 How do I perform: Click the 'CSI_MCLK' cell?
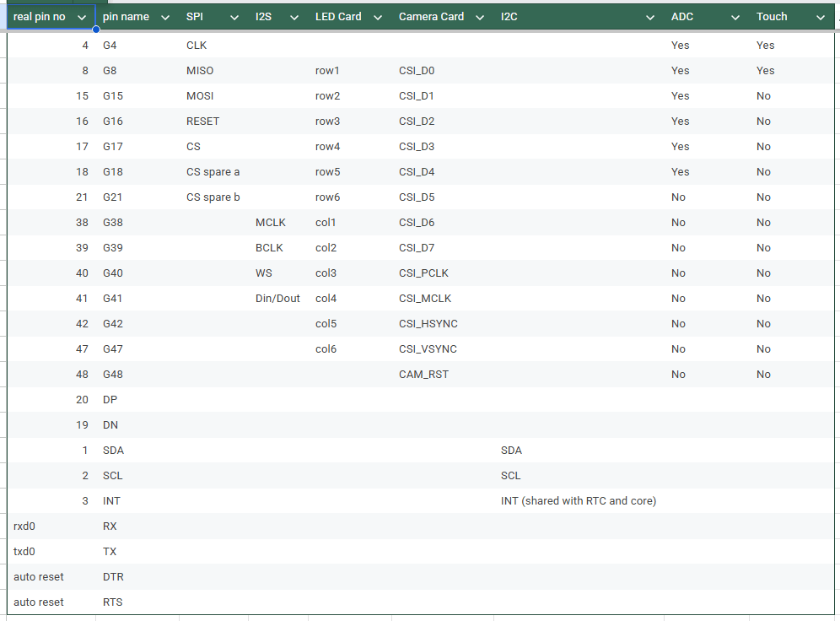click(x=444, y=299)
